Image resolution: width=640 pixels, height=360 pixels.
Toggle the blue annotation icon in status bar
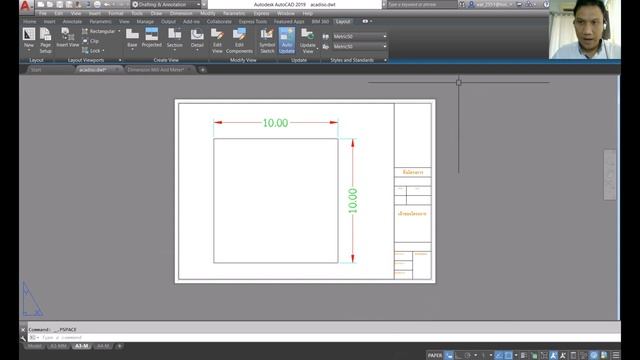(553, 356)
